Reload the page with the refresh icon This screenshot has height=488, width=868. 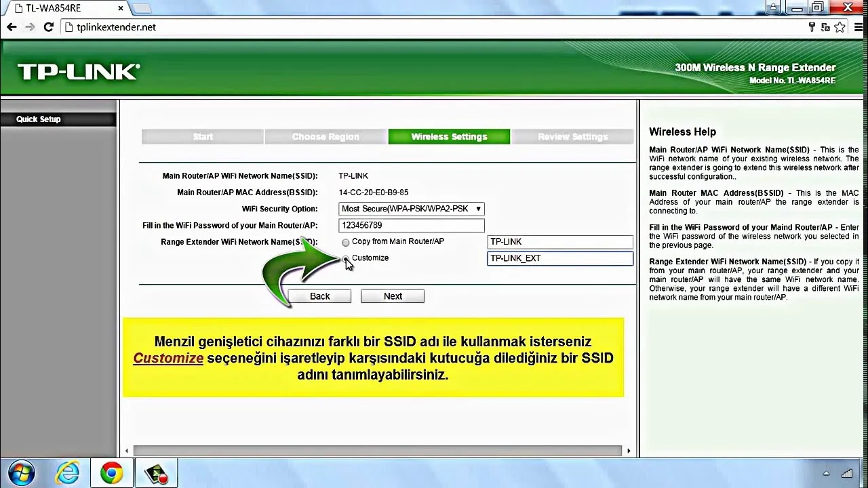point(48,27)
